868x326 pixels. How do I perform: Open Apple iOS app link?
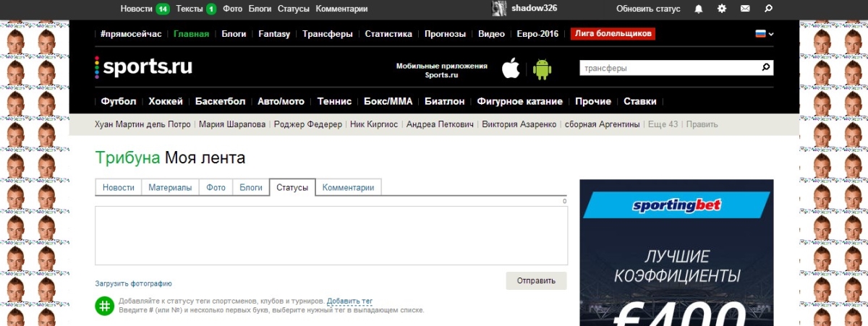coord(511,69)
